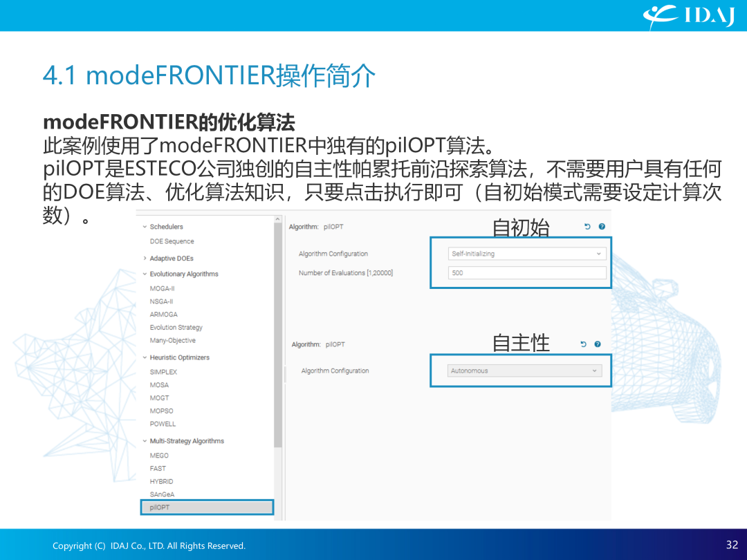Click upper 'Algorithm: pilOPT' header text

(x=316, y=227)
